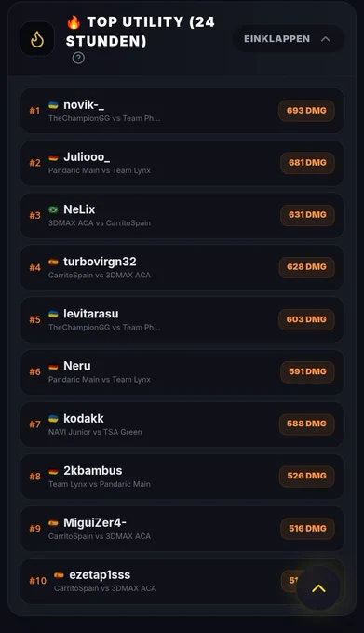Open player novik-_ ranked #1
The height and width of the screenshot is (633, 364).
pyautogui.click(x=182, y=111)
